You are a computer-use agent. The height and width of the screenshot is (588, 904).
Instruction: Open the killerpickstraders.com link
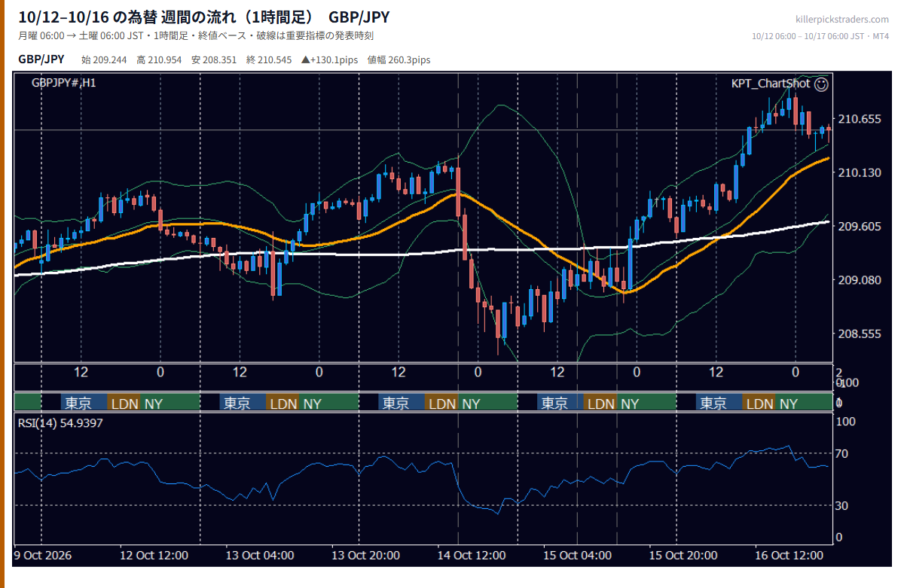pyautogui.click(x=842, y=20)
